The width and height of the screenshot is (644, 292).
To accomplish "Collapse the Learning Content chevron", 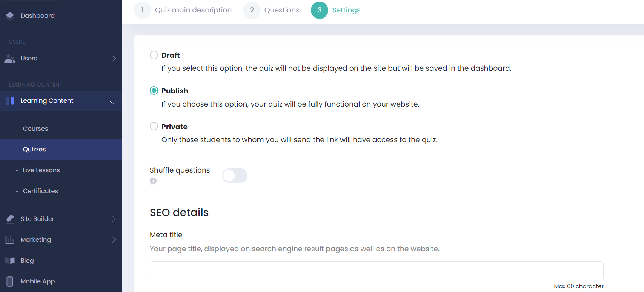I will point(112,102).
